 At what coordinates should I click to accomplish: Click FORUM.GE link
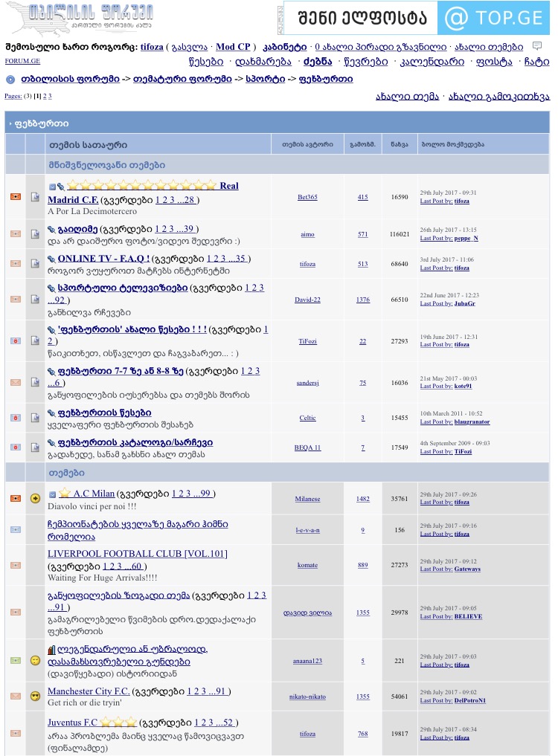click(22, 61)
